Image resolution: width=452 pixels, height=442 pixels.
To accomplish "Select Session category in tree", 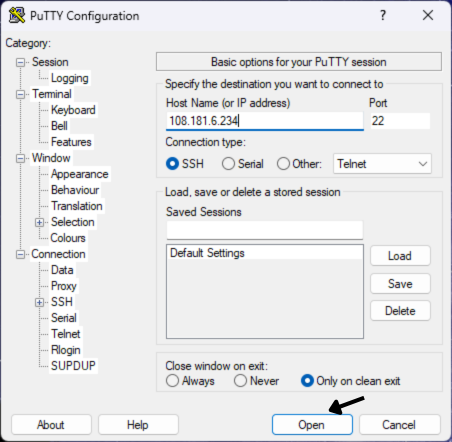I will click(x=50, y=62).
